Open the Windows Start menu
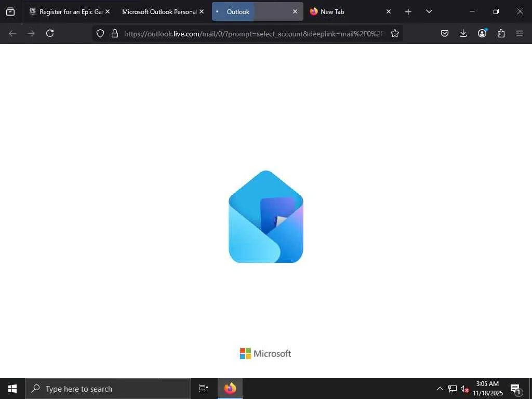 [12, 389]
